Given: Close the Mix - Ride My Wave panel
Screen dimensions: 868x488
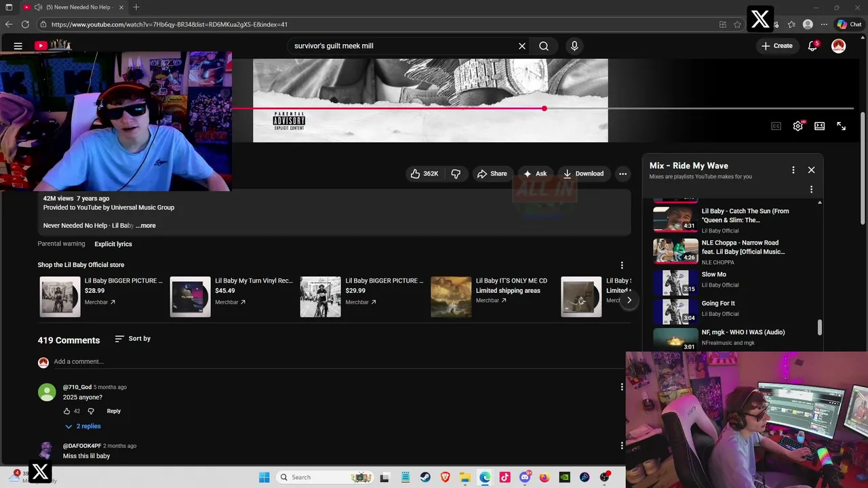Looking at the screenshot, I should click(x=811, y=170).
